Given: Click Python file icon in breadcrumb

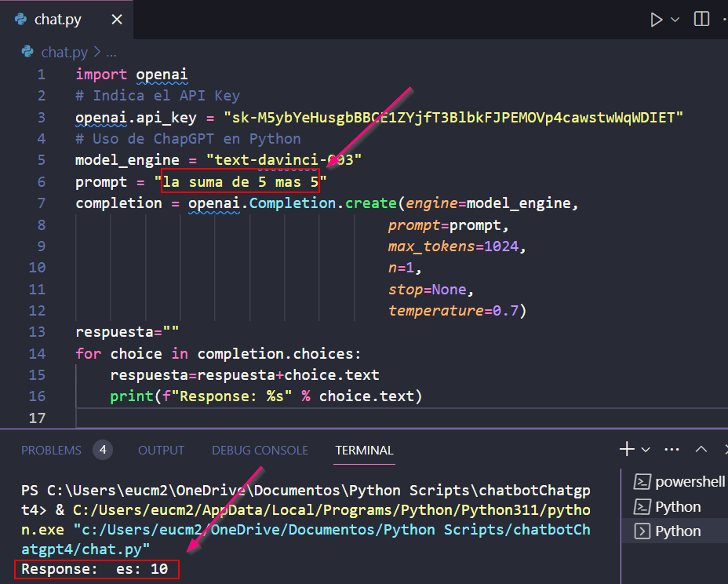Looking at the screenshot, I should click(x=28, y=52).
